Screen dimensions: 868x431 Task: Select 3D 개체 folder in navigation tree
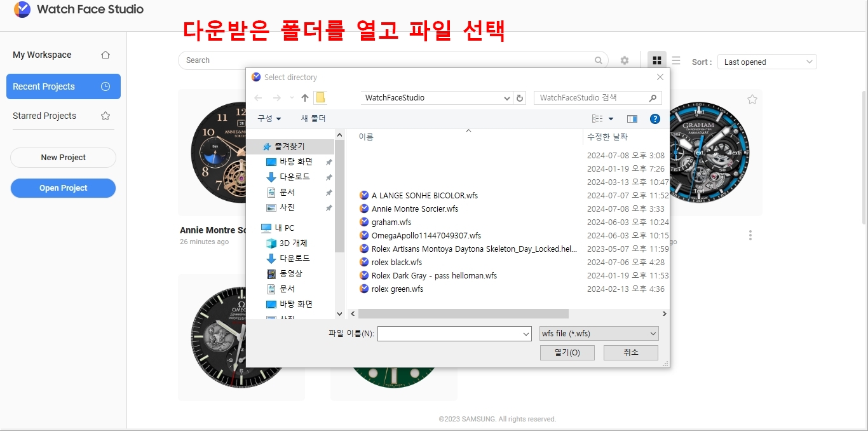tap(287, 243)
